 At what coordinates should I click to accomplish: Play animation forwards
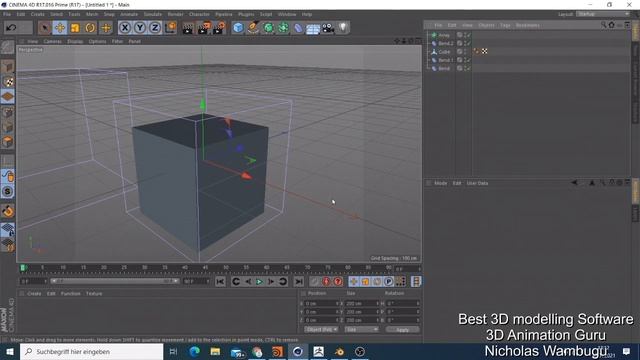(x=259, y=282)
